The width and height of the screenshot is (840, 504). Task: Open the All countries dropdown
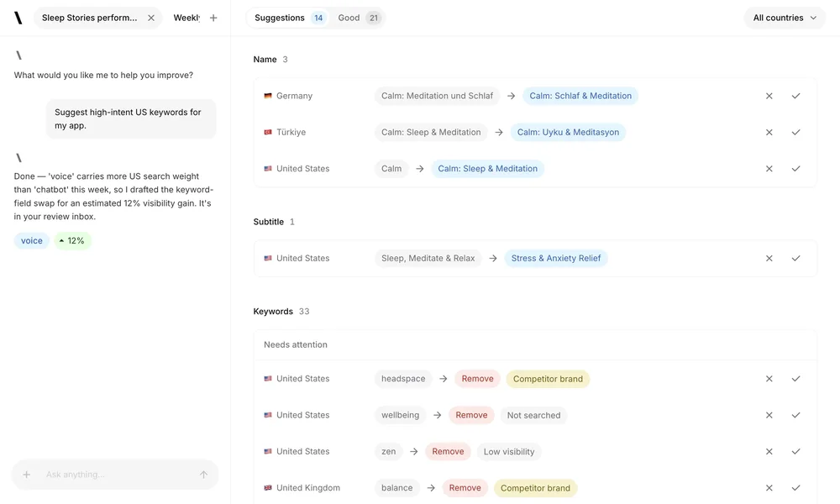[x=785, y=18]
